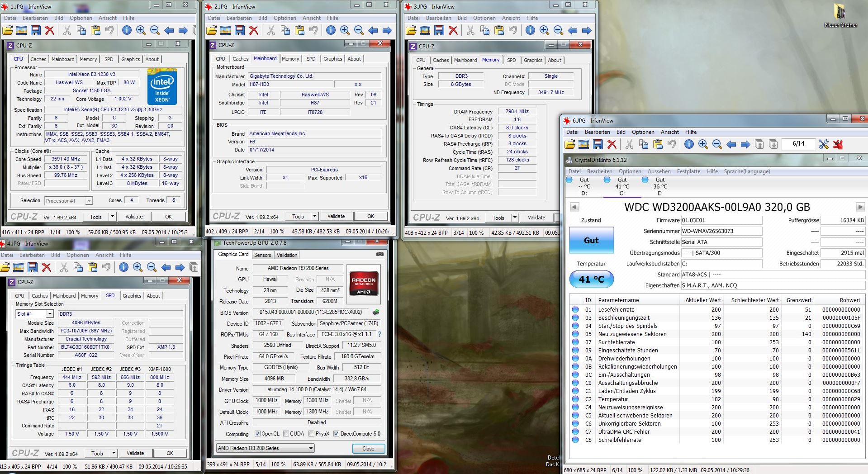Open the Optionen menu in 2.JPG window
Image resolution: width=868 pixels, height=474 pixels.
tap(285, 18)
